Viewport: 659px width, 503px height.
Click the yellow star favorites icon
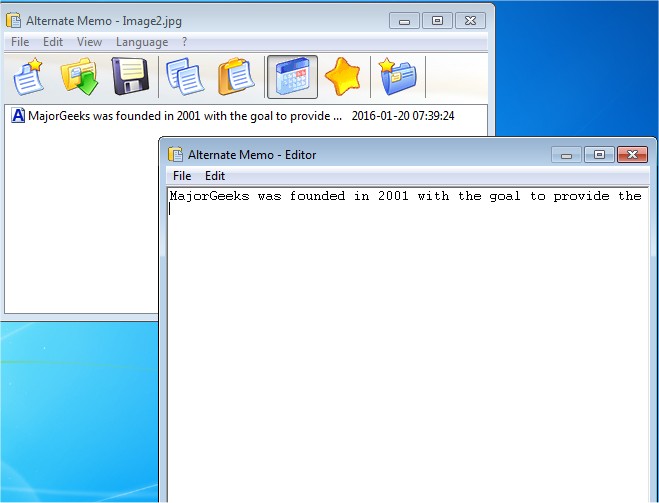343,76
